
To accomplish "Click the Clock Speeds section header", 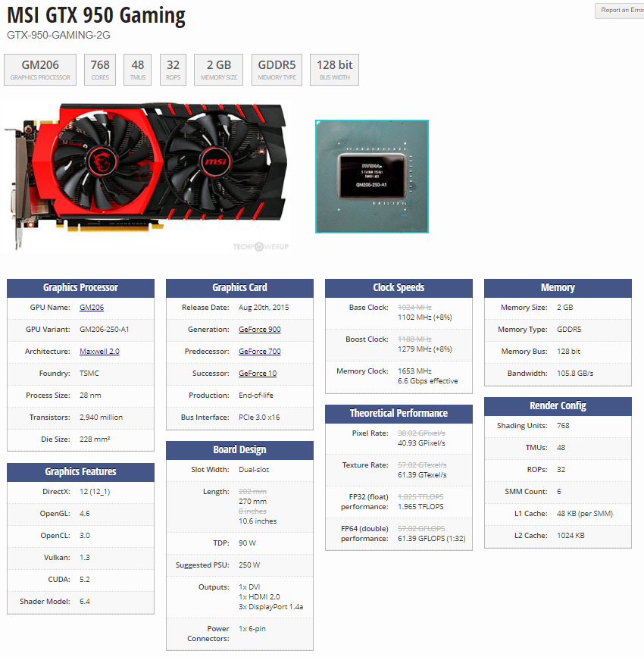I will pyautogui.click(x=399, y=288).
